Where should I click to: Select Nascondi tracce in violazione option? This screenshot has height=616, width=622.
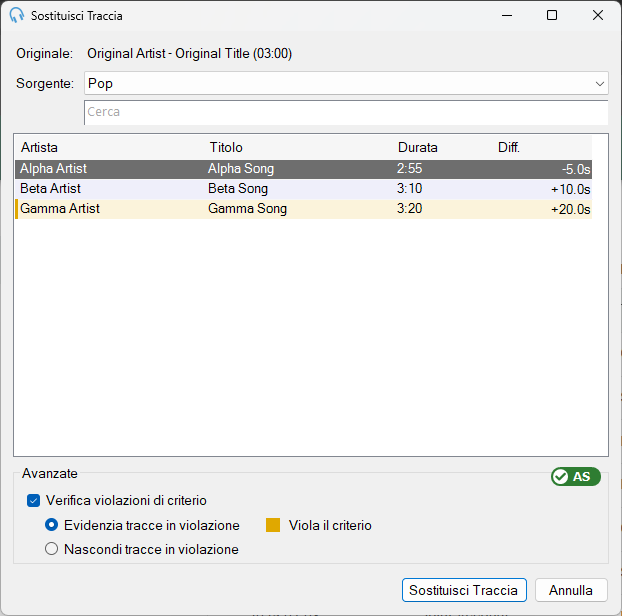[x=52, y=549]
